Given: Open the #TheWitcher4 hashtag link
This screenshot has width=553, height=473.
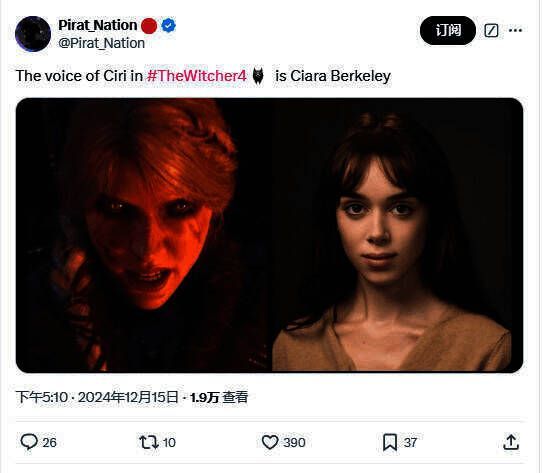Looking at the screenshot, I should coord(196,76).
